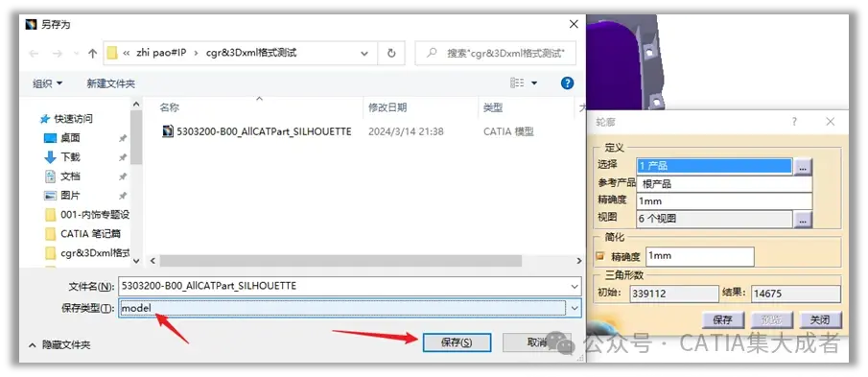This screenshot has height=377, width=868.
Task: Click 取消 in the Save As dialog
Action: [536, 342]
